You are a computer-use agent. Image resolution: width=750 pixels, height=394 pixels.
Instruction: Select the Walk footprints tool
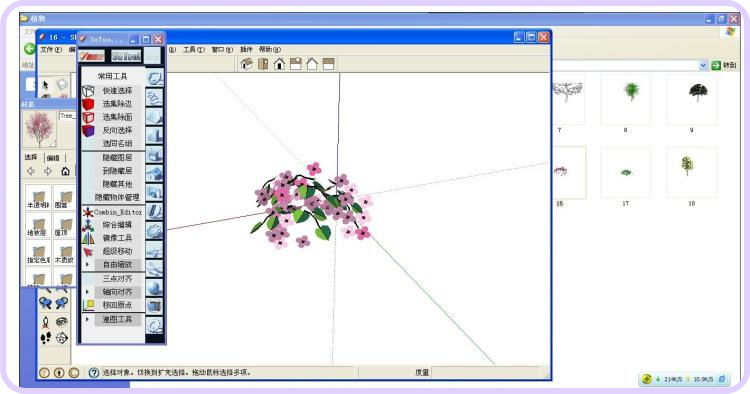tap(45, 338)
